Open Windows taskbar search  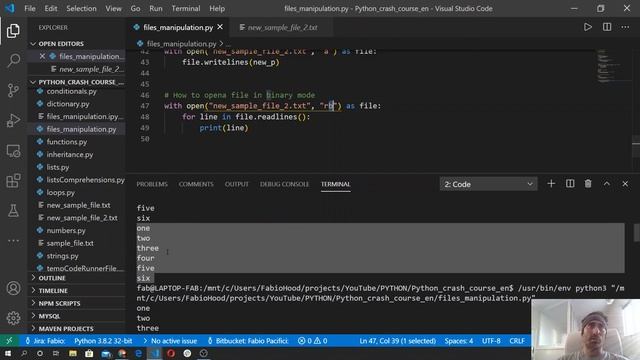(x=24, y=353)
